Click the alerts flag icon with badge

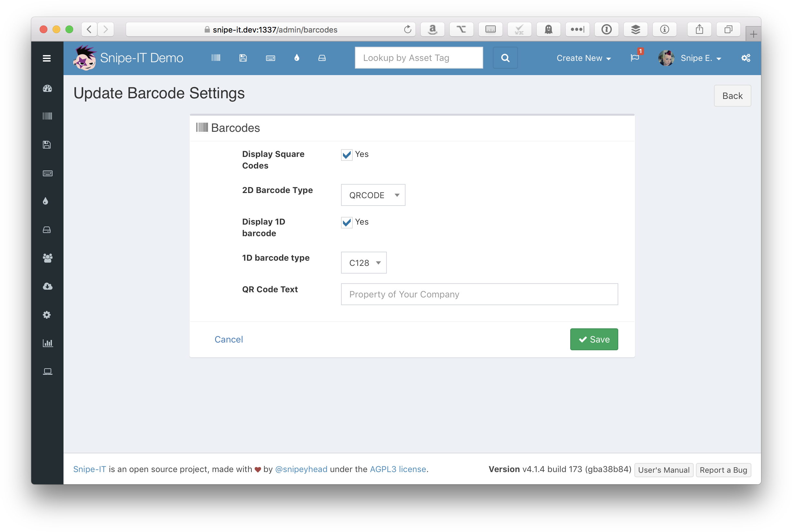tap(635, 58)
